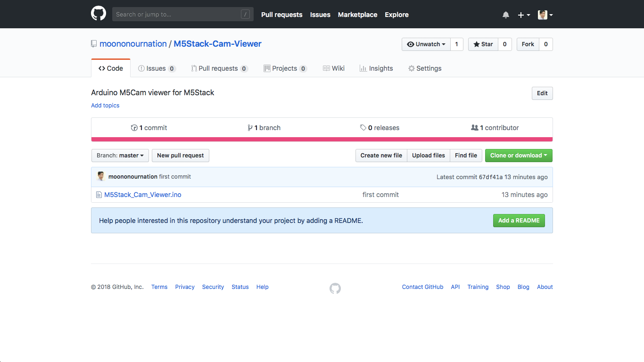Open the user avatar menu
Viewport: 644px width, 362px height.
pos(545,15)
